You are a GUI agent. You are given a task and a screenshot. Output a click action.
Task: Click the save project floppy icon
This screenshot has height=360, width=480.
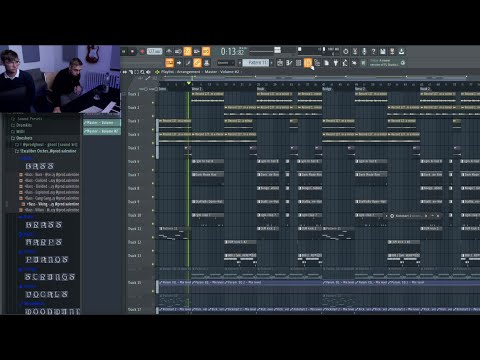(x=383, y=51)
